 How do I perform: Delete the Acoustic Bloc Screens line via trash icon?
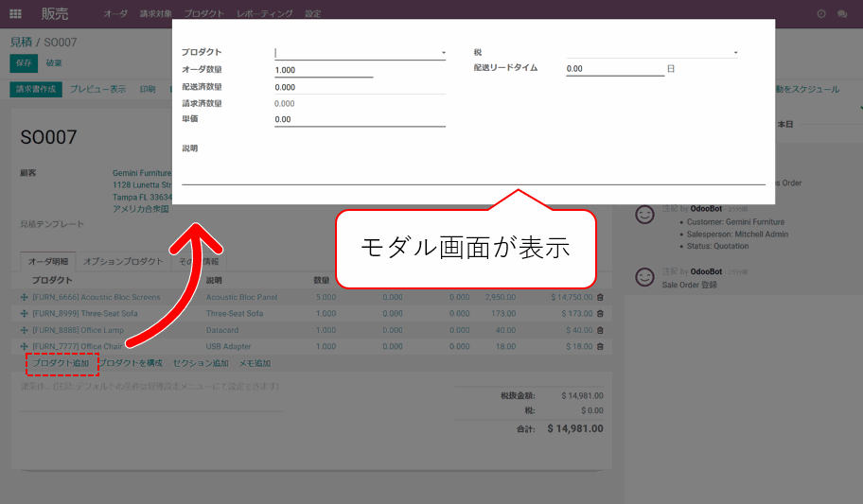[600, 297]
